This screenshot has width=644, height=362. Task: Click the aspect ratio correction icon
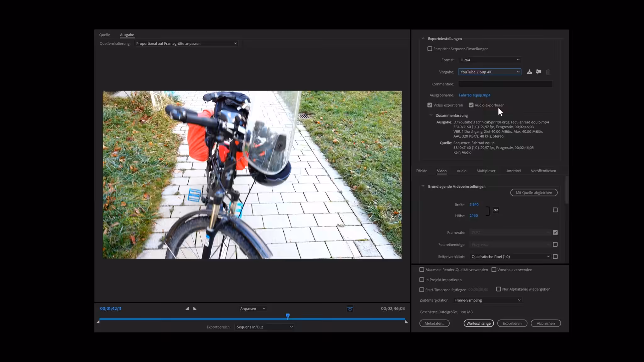350,309
